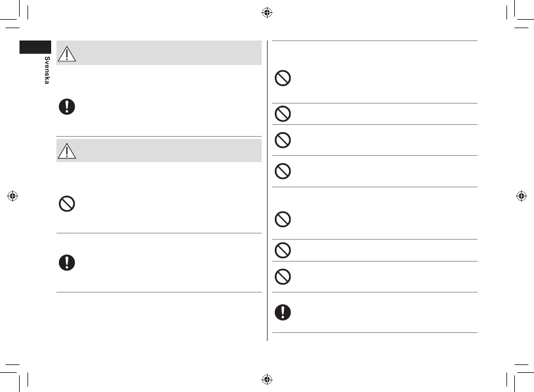This screenshot has width=534, height=392.
Task: Select the registration crosshair on right margin
Action: click(522, 196)
